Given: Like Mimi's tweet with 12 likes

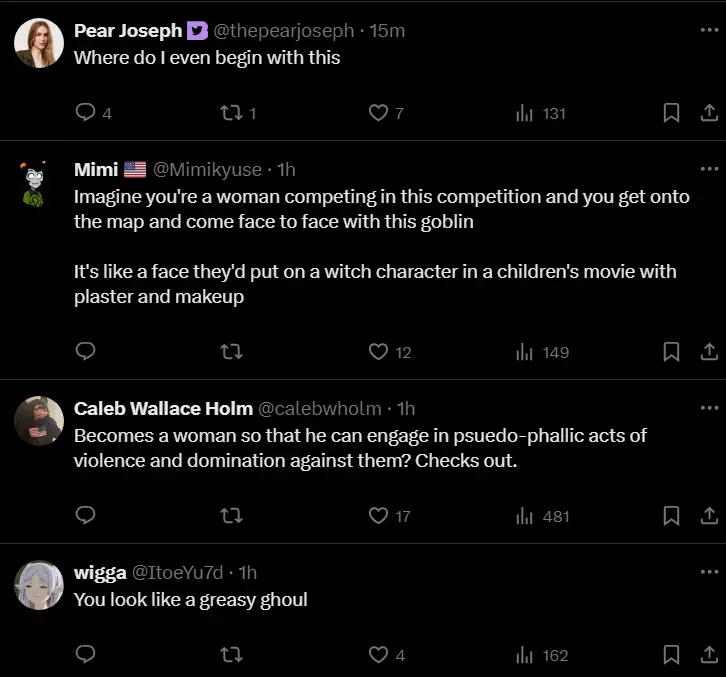Looking at the screenshot, I should [378, 351].
